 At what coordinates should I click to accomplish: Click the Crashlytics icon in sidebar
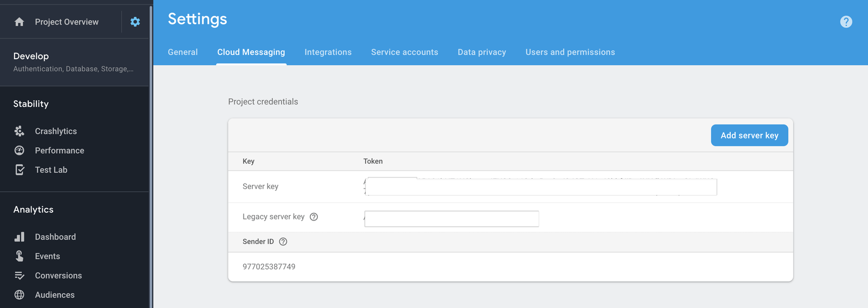pos(20,131)
